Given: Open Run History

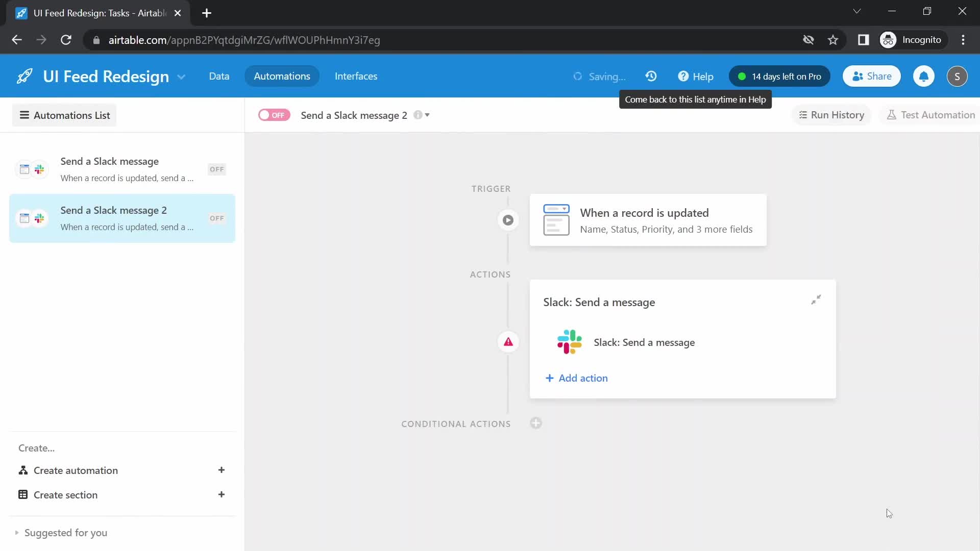Looking at the screenshot, I should [831, 115].
